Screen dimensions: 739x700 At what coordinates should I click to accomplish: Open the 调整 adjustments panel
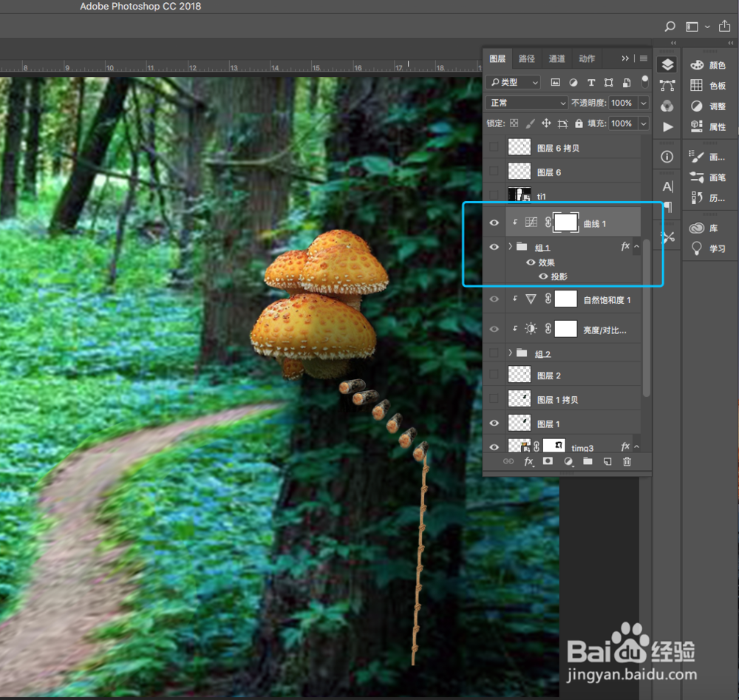(x=709, y=106)
